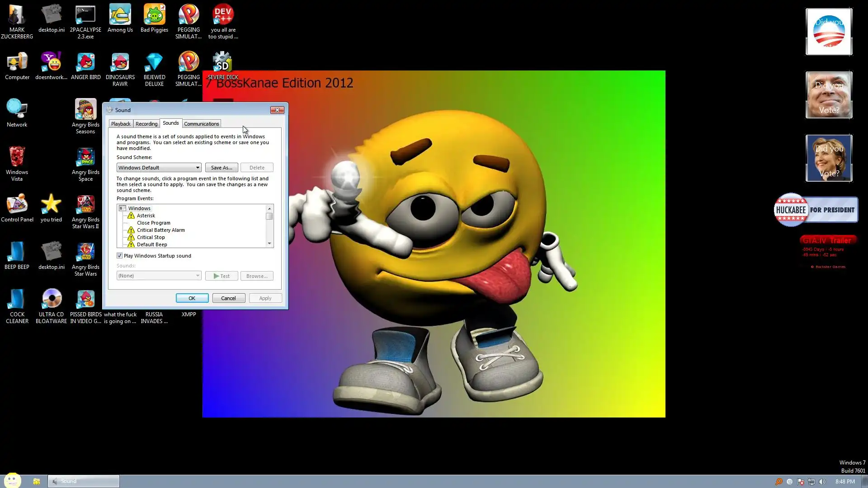Open the Control Panel desktop icon
Image resolution: width=868 pixels, height=488 pixels.
pos(17,206)
